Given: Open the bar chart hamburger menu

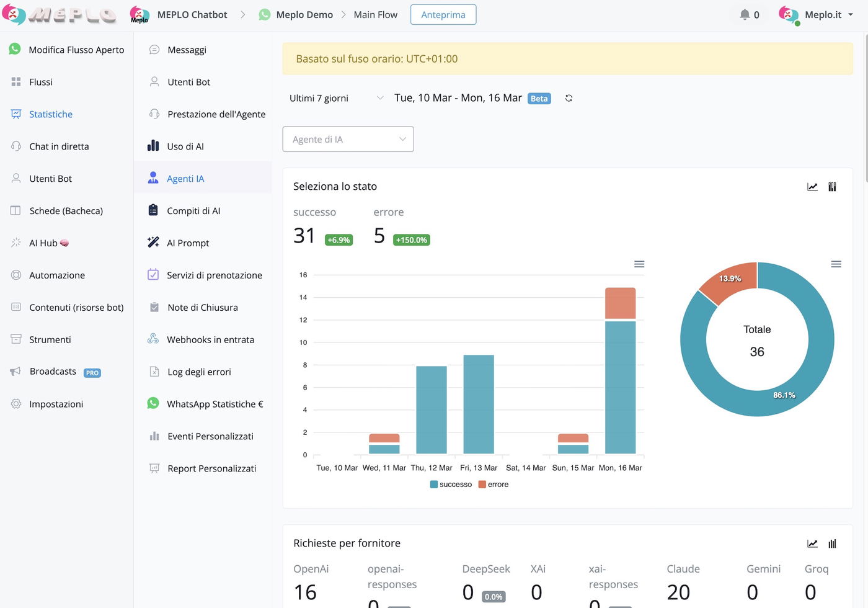Looking at the screenshot, I should click(x=639, y=264).
